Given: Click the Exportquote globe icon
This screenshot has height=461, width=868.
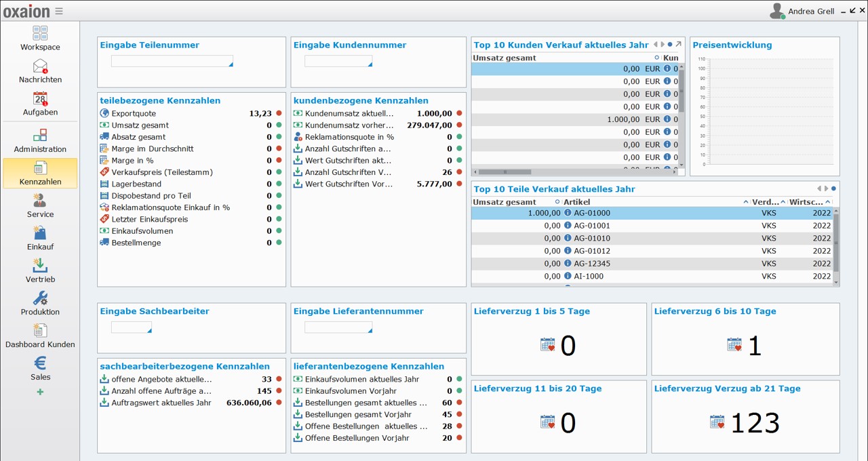Looking at the screenshot, I should pyautogui.click(x=104, y=113).
